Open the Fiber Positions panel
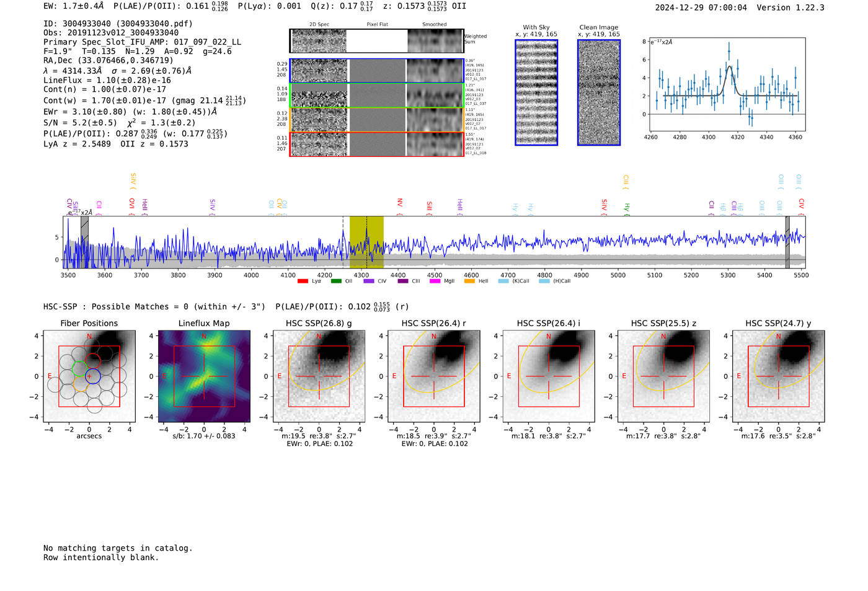This screenshot has width=868, height=591. point(89,376)
